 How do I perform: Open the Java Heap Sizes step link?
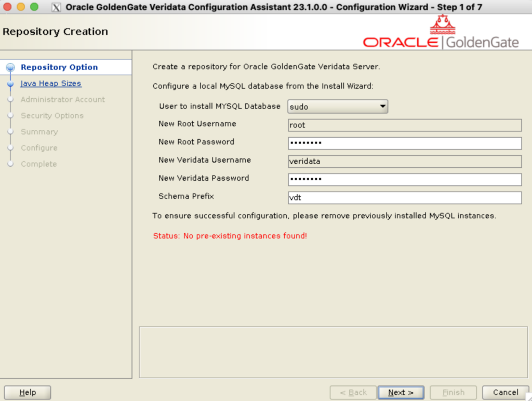click(x=51, y=84)
